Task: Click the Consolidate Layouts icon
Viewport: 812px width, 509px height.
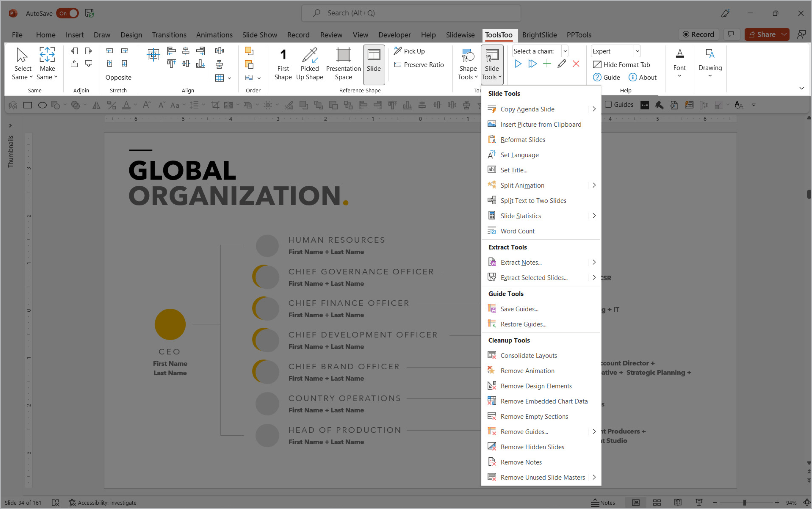Action: point(492,355)
